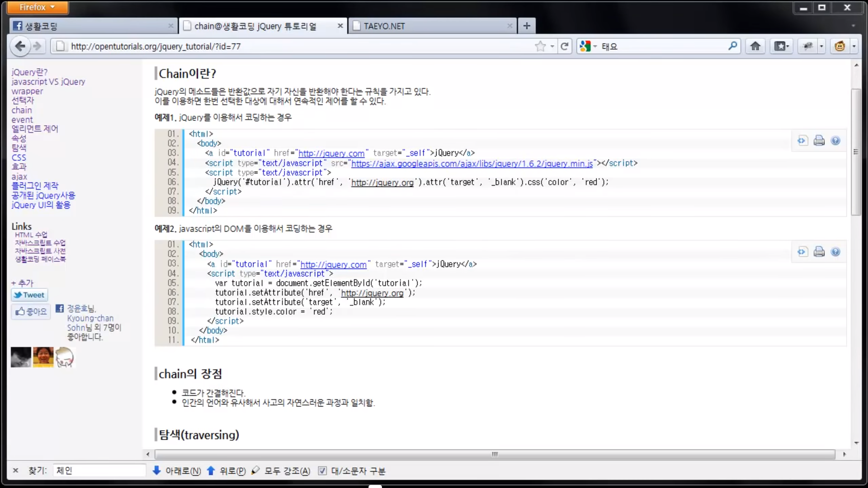The height and width of the screenshot is (488, 868).
Task: Open URL history dropdown arrow
Action: 552,46
